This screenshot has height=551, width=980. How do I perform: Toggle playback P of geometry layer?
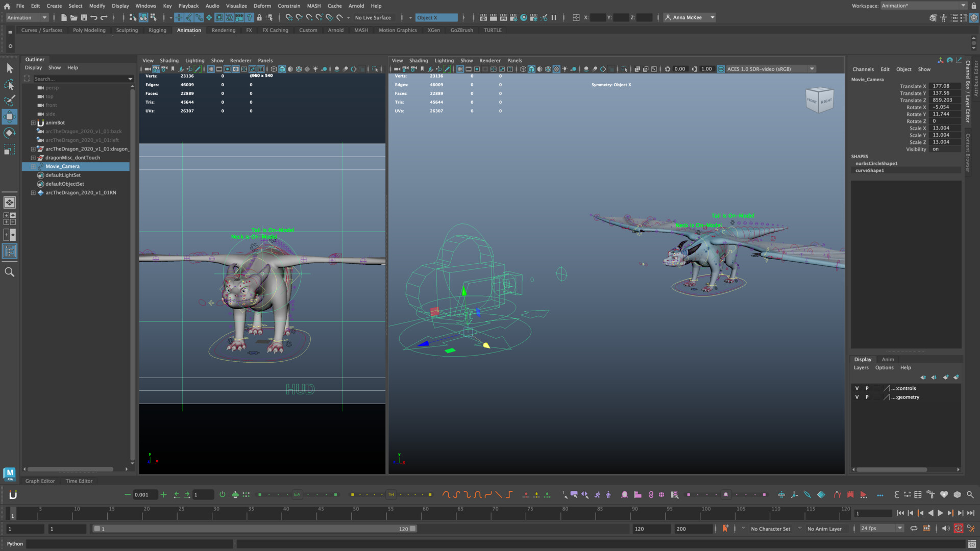867,397
